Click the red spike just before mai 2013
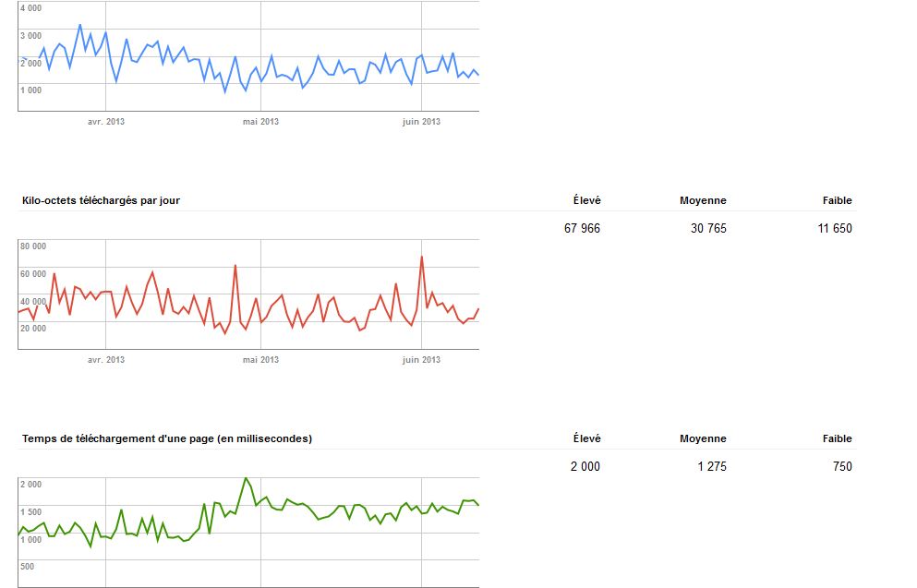The width and height of the screenshot is (917, 588). (x=235, y=265)
